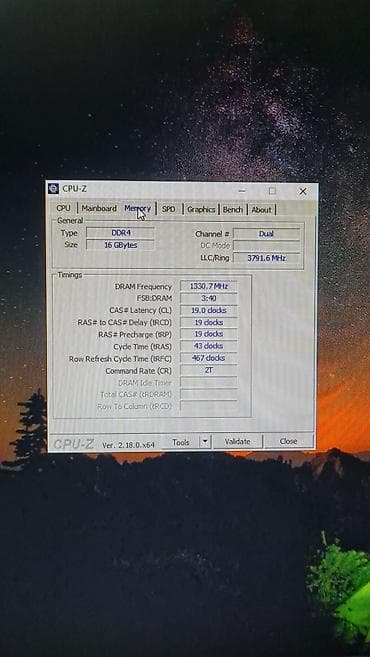Click the Size field 16 GBytes
Image resolution: width=370 pixels, height=657 pixels.
[x=120, y=245]
